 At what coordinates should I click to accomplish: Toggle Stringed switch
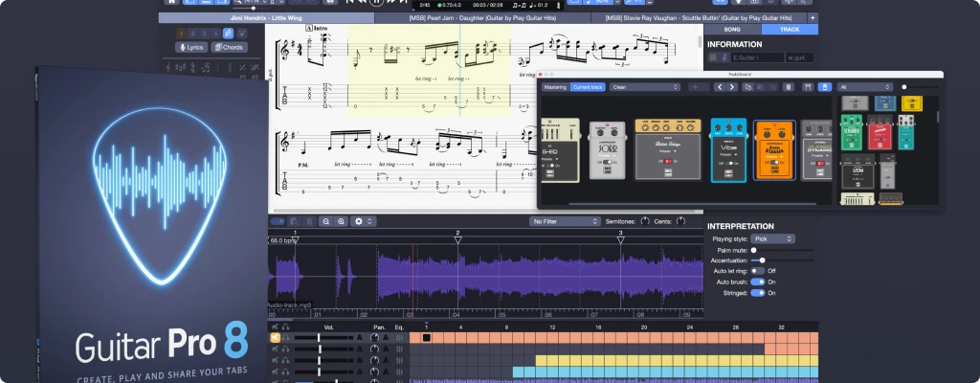pos(758,292)
